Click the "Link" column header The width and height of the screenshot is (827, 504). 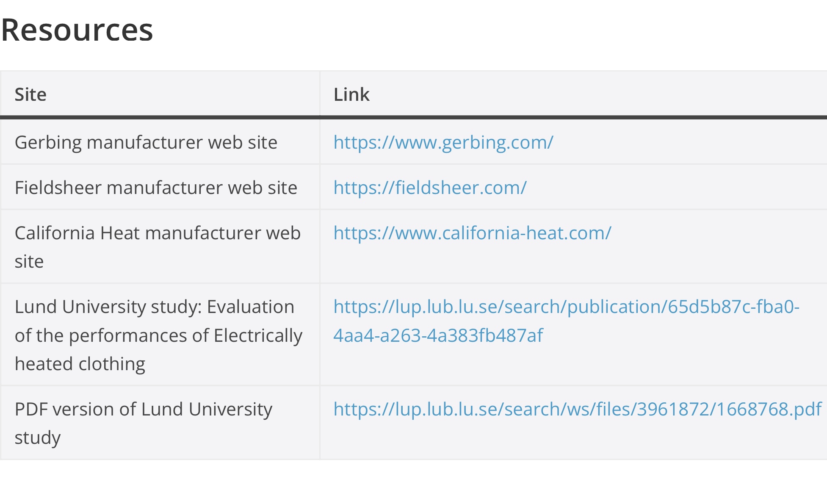coord(351,94)
